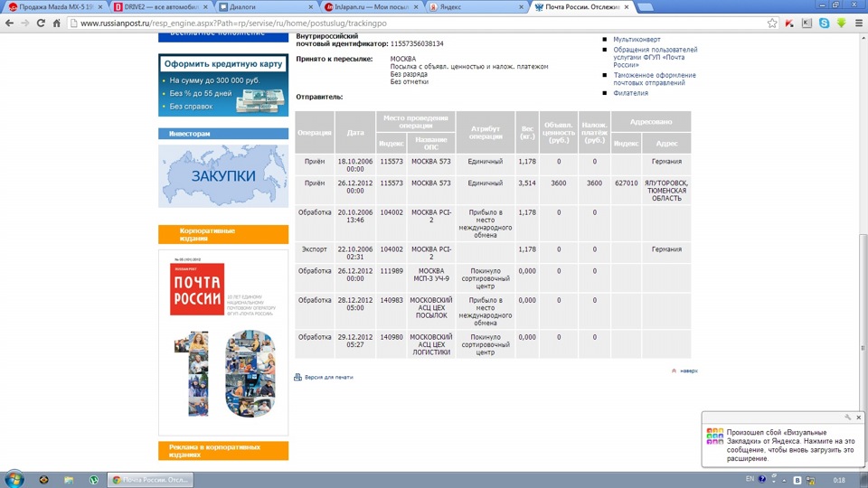The width and height of the screenshot is (868, 488).
Task: Click tracking number 11557356038134
Action: pyautogui.click(x=417, y=43)
